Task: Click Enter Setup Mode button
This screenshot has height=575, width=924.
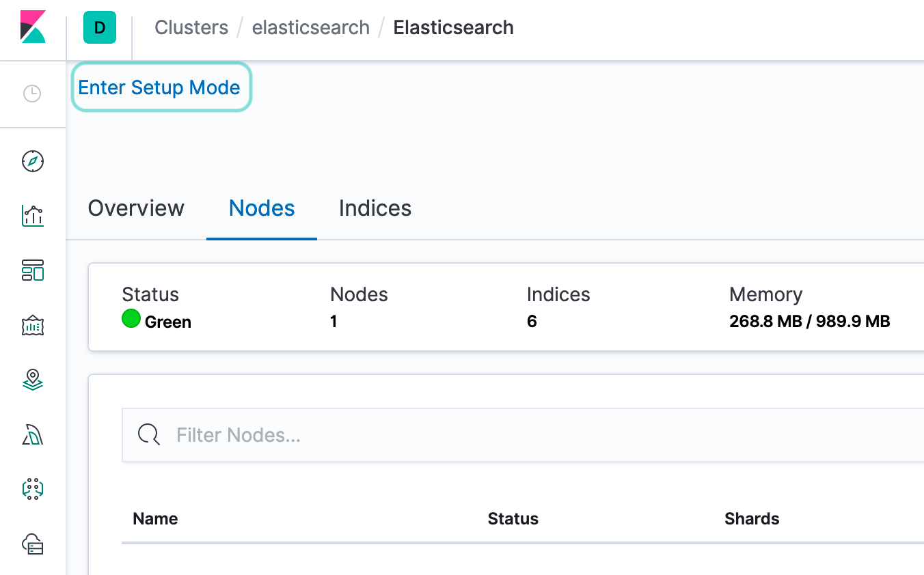Action: [x=161, y=87]
